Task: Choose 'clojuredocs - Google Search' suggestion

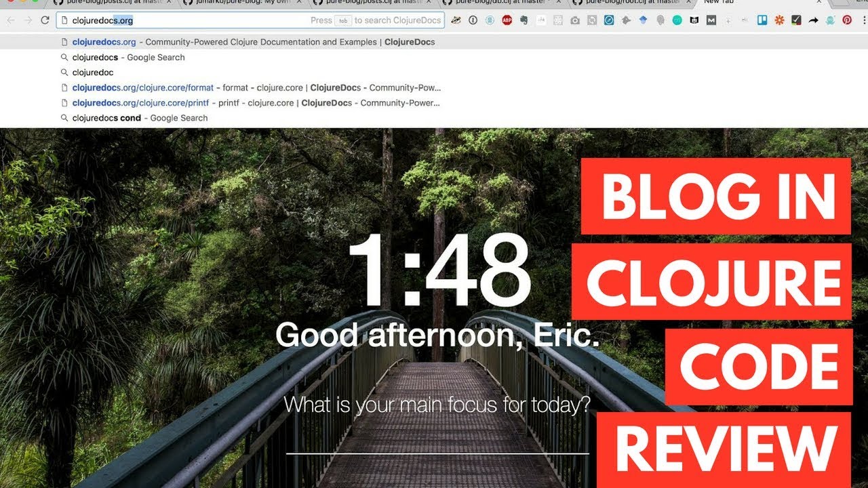Action: [x=434, y=58]
